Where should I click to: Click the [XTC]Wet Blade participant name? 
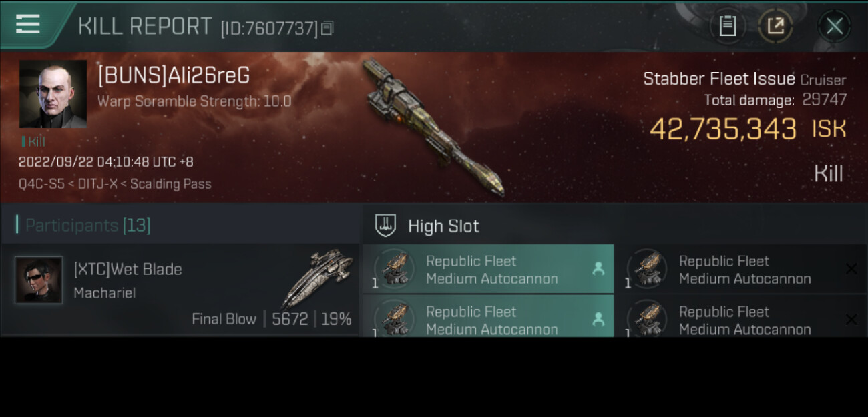click(x=128, y=269)
